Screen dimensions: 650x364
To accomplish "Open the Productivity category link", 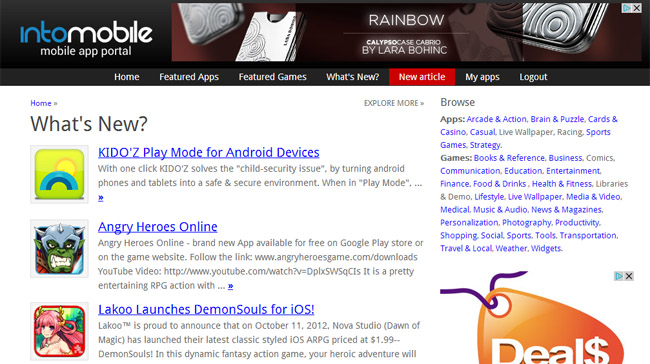I will coord(577,222).
